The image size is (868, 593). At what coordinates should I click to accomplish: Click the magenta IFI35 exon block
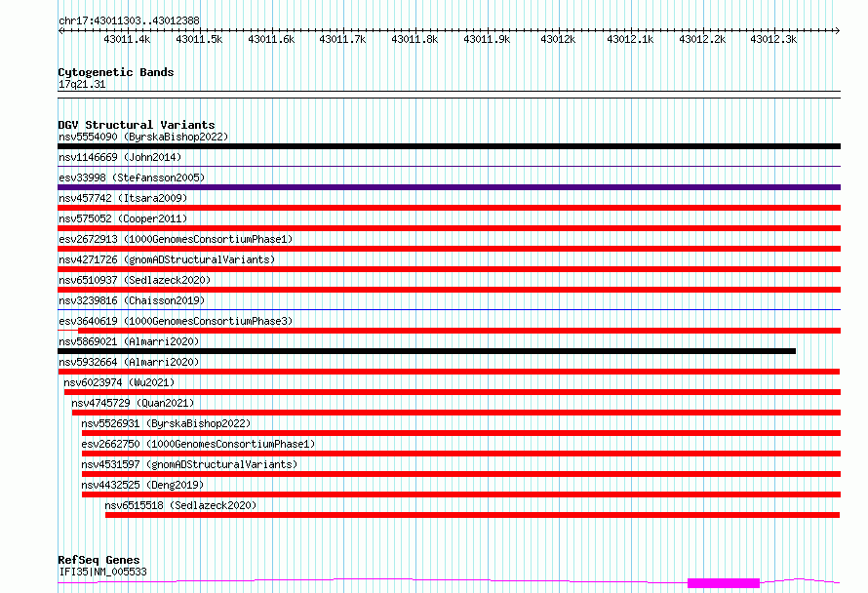724,583
